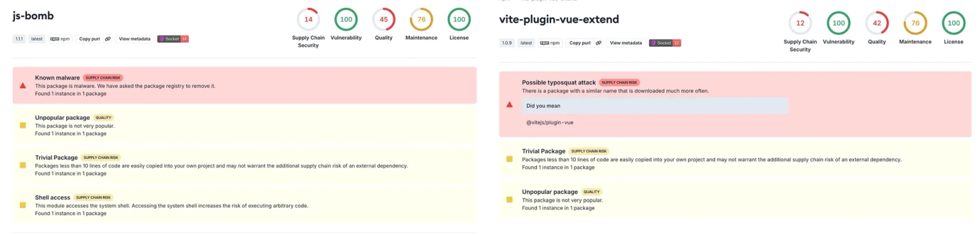
Task: View metadata for vite-plugin-vue-extend
Action: 626,43
